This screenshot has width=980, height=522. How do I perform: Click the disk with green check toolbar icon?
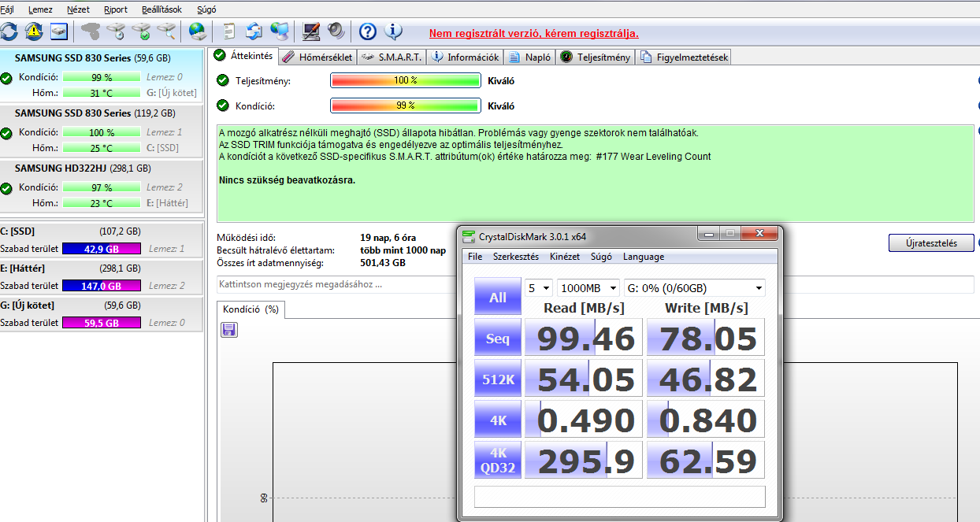point(141,31)
